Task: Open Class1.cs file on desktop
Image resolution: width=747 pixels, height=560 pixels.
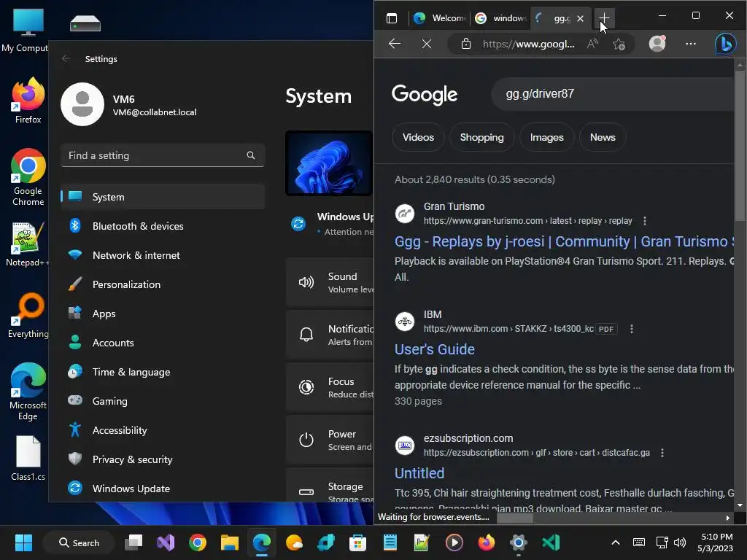Action: [x=28, y=458]
